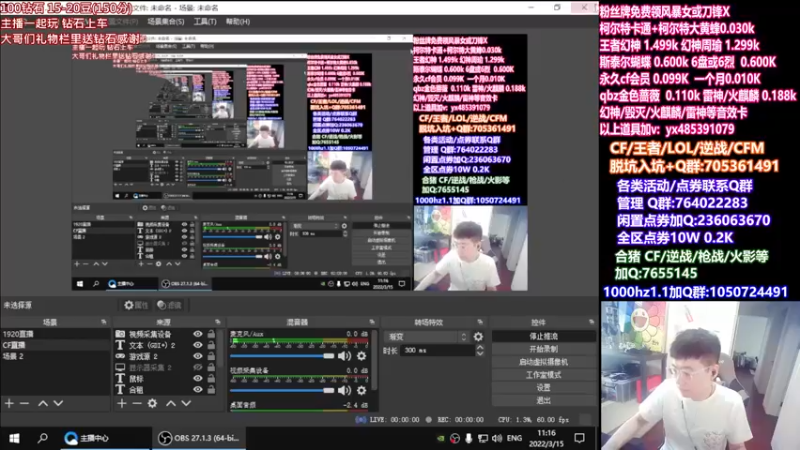Viewport: 800px width, 450px height.
Task: Open the system volume tray icon
Action: click(496, 438)
